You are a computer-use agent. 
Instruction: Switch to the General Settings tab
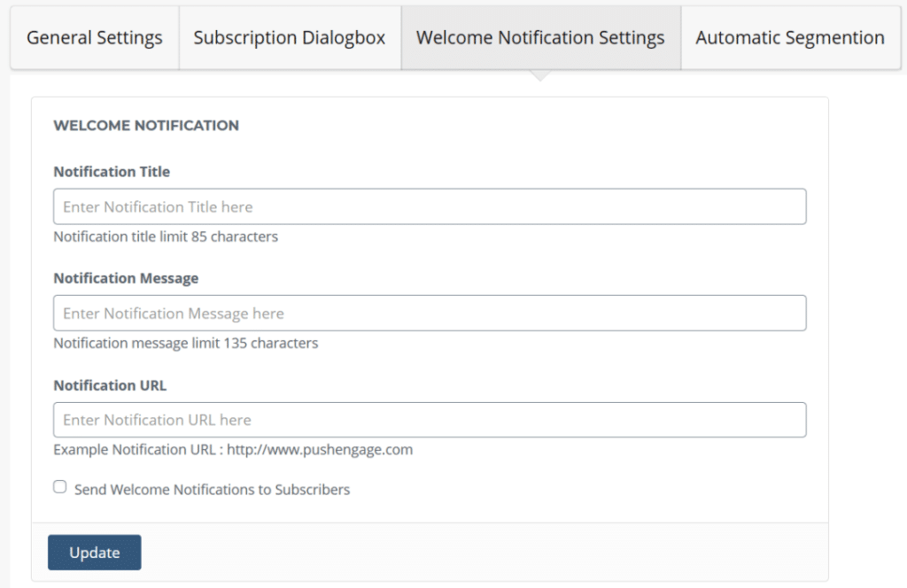coord(94,37)
